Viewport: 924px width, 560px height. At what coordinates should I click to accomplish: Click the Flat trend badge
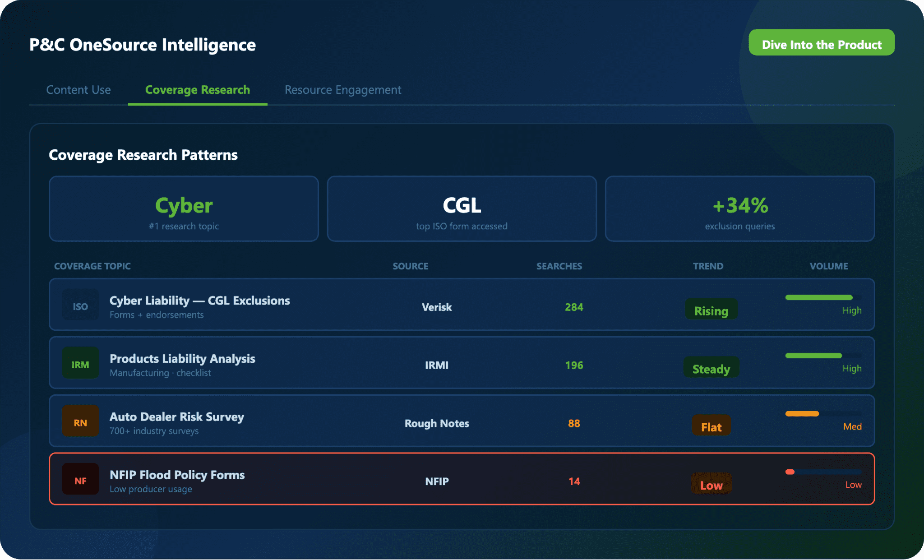pyautogui.click(x=711, y=426)
